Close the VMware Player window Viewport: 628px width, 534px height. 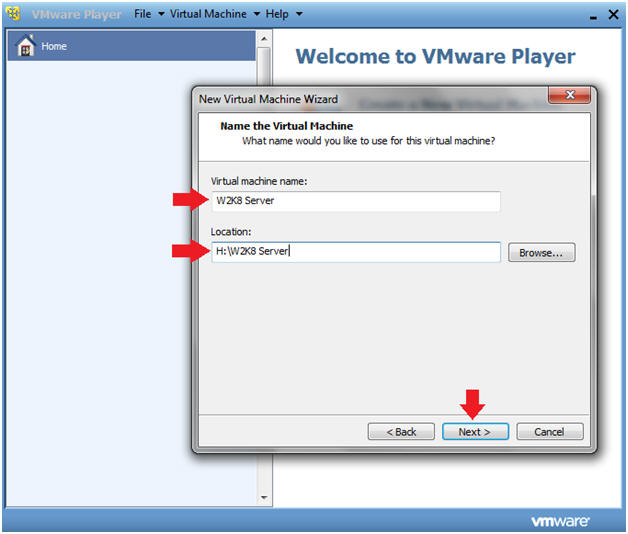click(x=613, y=14)
